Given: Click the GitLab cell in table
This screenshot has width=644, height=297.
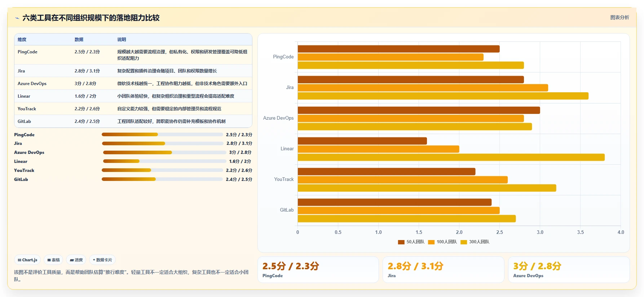Looking at the screenshot, I should point(24,121).
